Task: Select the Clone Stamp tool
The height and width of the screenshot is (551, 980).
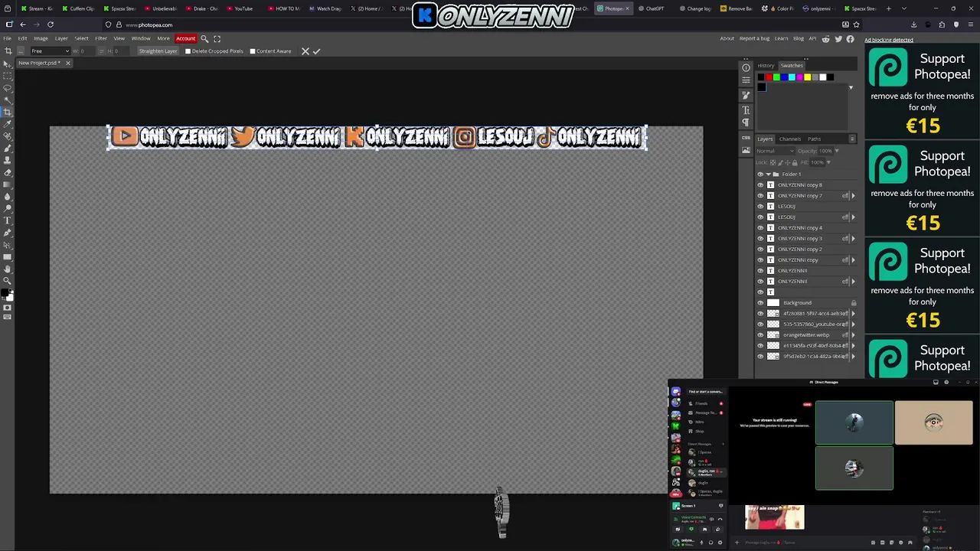Action: [8, 160]
